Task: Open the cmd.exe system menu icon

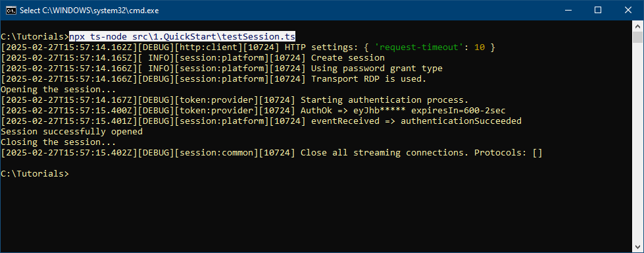Action: click(x=11, y=11)
